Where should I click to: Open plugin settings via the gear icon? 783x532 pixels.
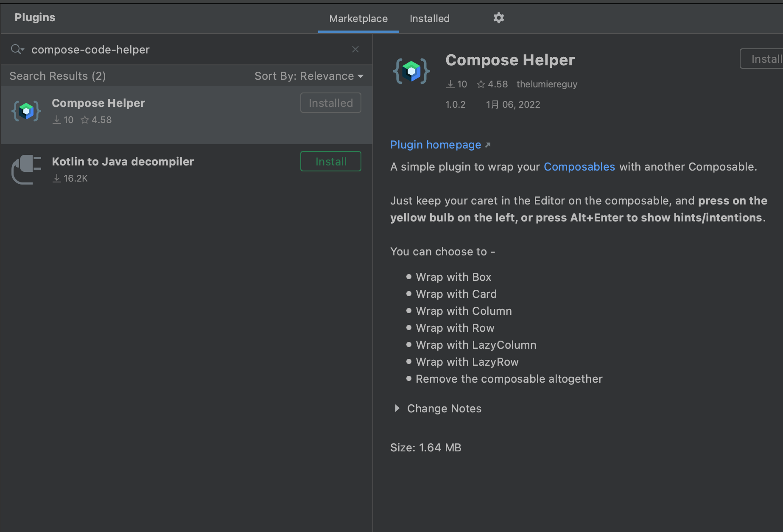click(x=498, y=18)
